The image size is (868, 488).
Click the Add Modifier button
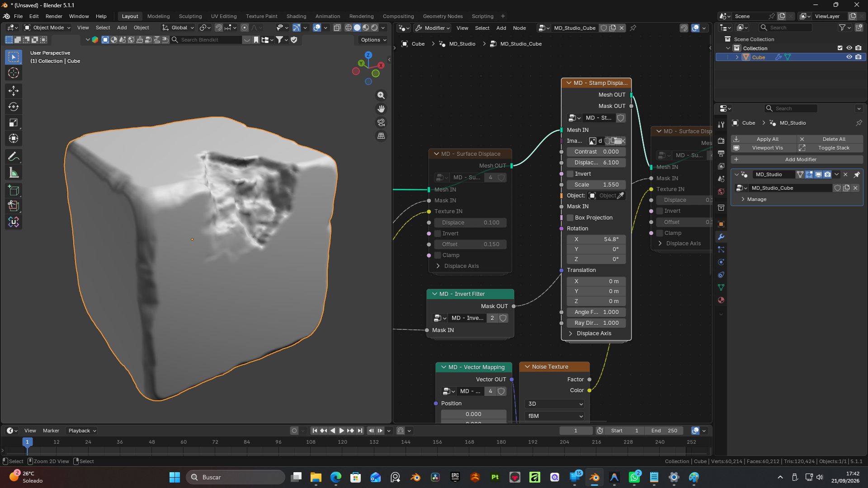click(797, 160)
